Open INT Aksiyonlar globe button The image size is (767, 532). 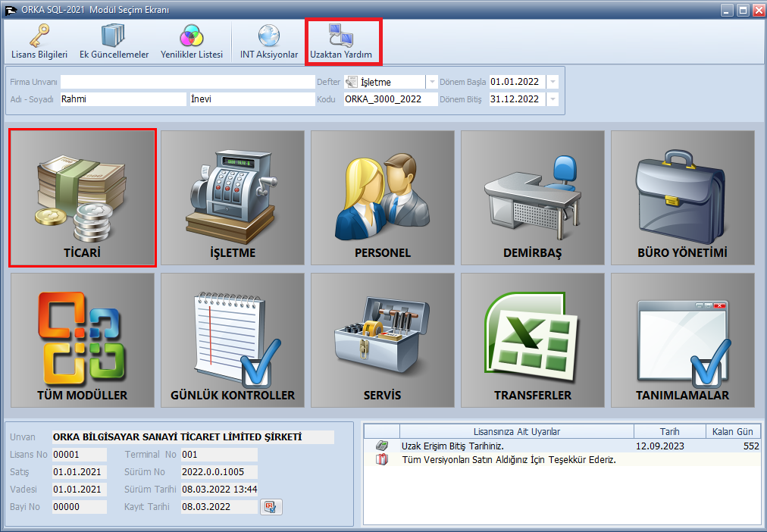tap(269, 42)
